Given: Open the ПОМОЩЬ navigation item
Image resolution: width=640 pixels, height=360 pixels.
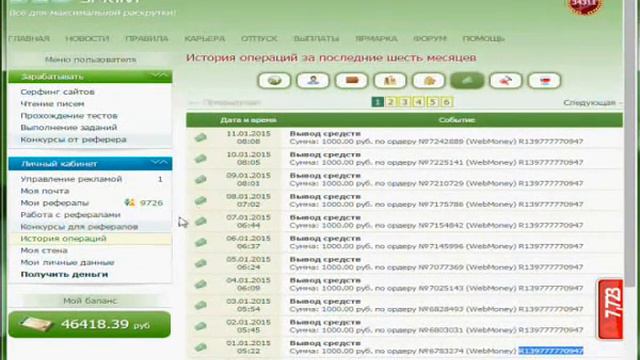Looking at the screenshot, I should tap(484, 39).
